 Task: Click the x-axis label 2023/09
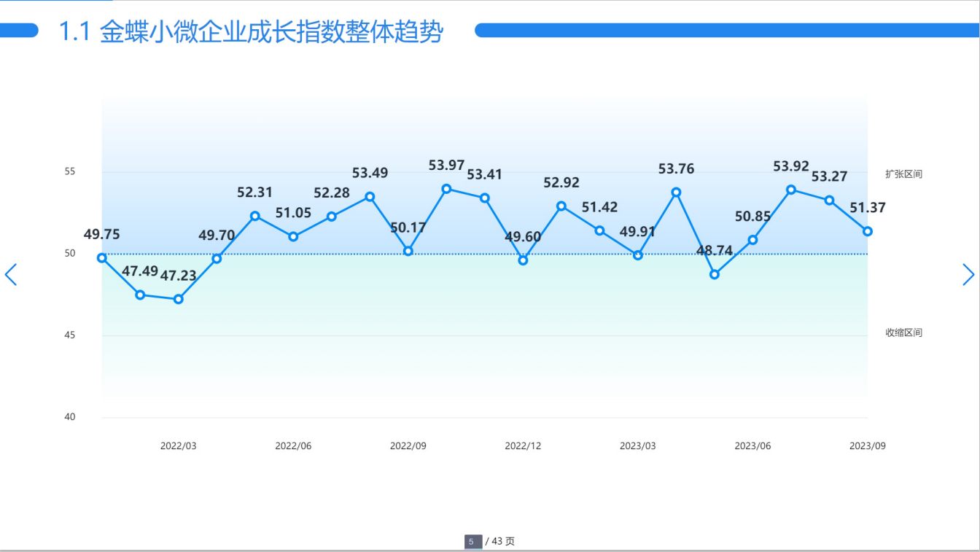pyautogui.click(x=868, y=446)
